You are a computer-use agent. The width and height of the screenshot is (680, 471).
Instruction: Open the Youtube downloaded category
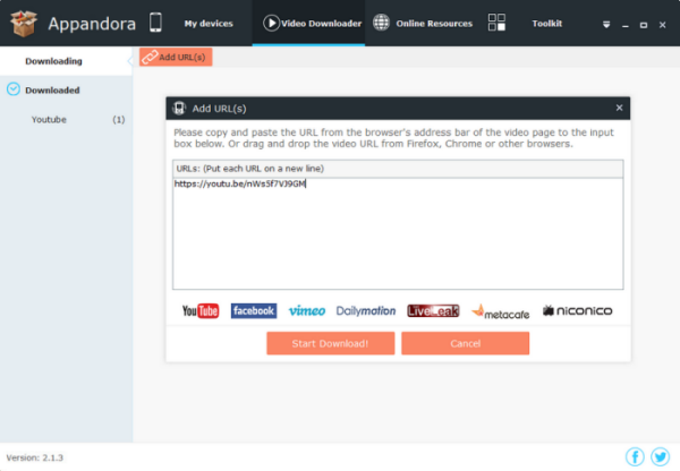click(x=49, y=120)
